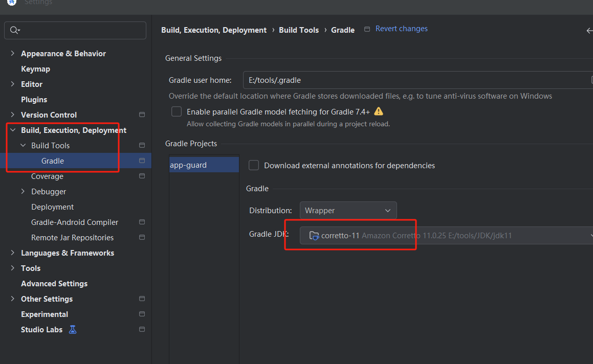
Task: Expand the Editor section
Action: pos(12,84)
